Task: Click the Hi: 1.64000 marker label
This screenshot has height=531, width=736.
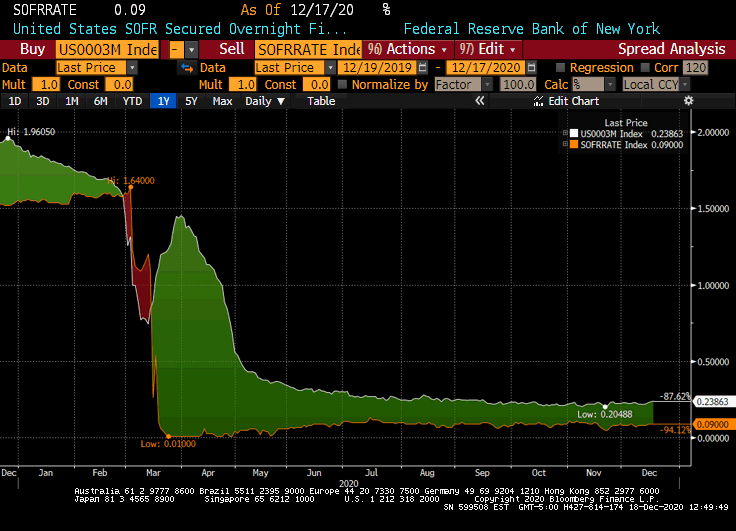Action: pyautogui.click(x=131, y=181)
